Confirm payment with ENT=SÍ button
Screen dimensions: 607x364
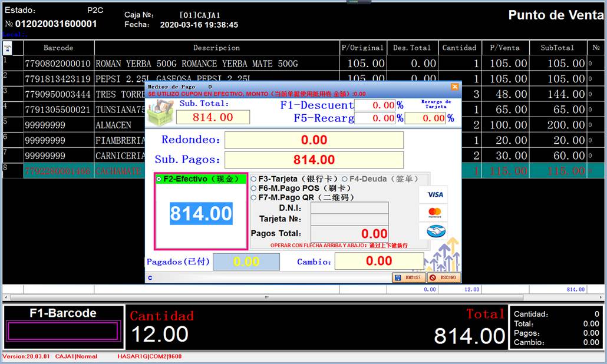pyautogui.click(x=408, y=277)
